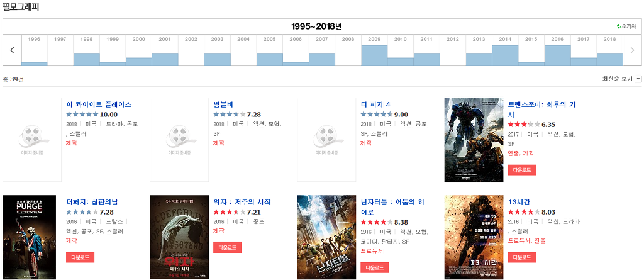Open 닌자터틀 : 어둠의 히어로 title link
This screenshot has width=644, height=280.
(392, 207)
